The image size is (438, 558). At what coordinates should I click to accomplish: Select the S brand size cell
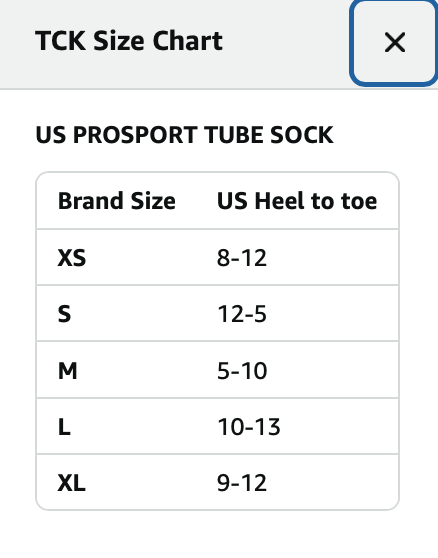(64, 314)
